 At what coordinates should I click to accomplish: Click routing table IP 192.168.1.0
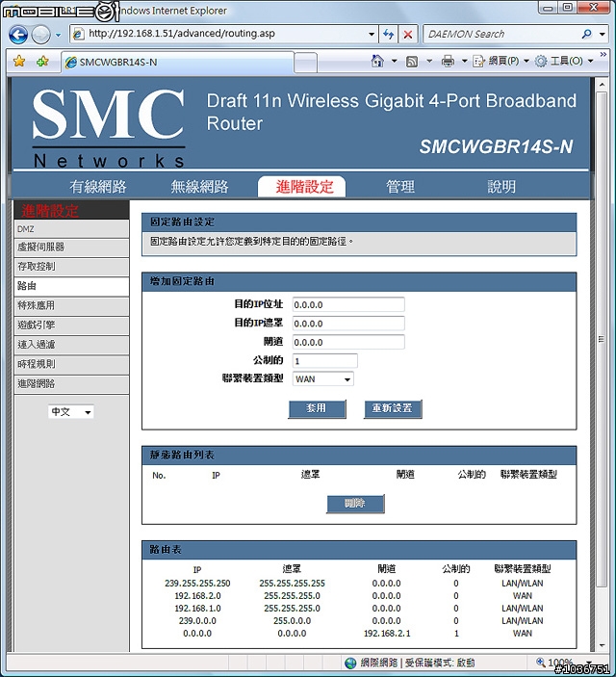197,609
